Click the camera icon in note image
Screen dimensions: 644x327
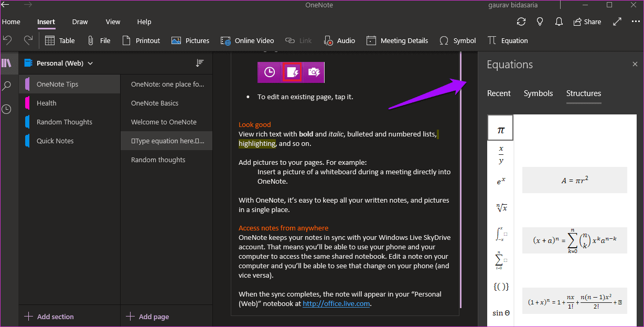(x=314, y=72)
